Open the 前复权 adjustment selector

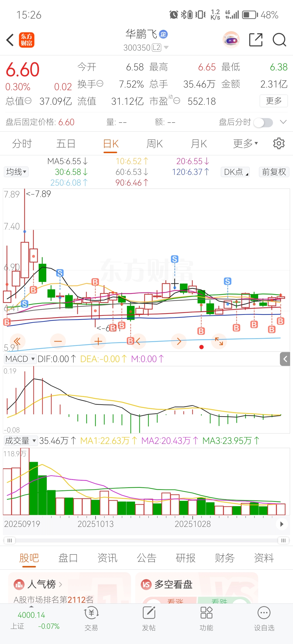click(x=274, y=172)
